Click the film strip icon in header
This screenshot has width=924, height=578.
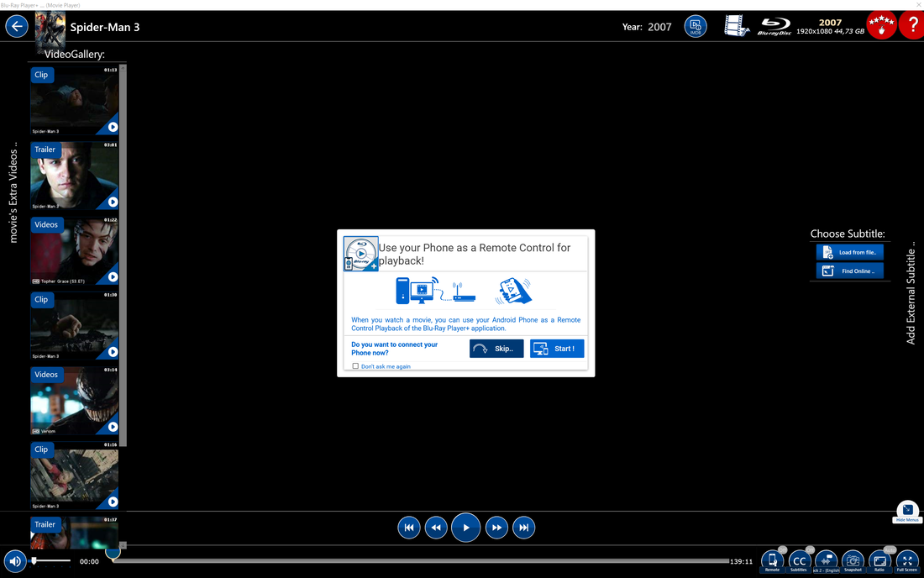pos(736,26)
